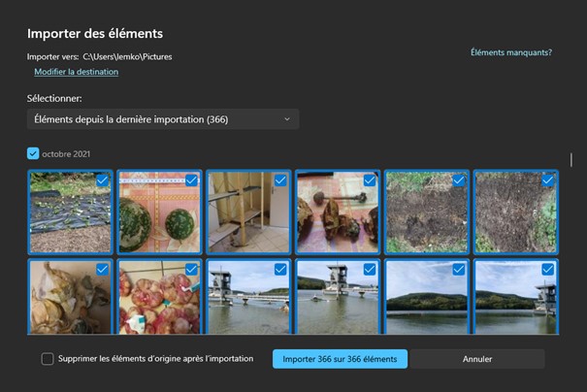Select the garlic bulbs photo thumbnail
This screenshot has width=587, height=392.
point(70,297)
